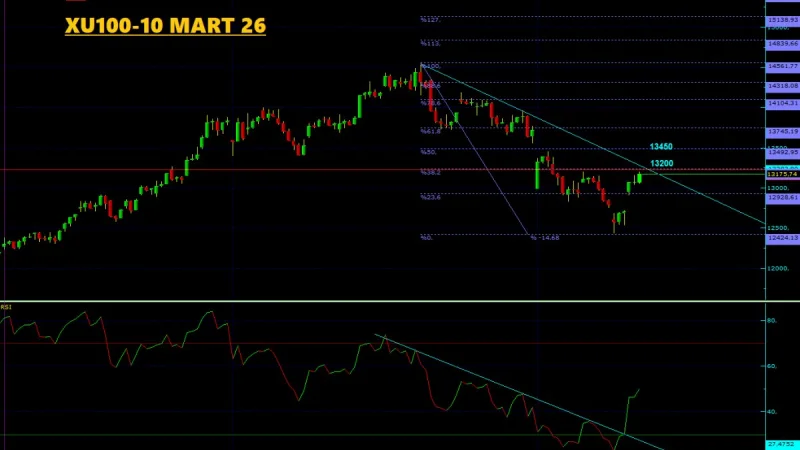The width and height of the screenshot is (800, 450).
Task: Click the %113 Fibonacci level label
Action: coord(430,43)
